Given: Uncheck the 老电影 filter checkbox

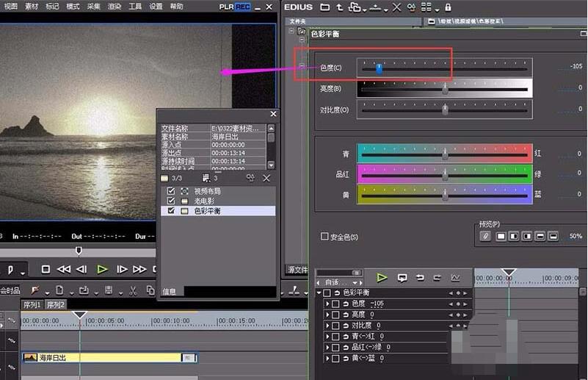Looking at the screenshot, I should pyautogui.click(x=171, y=201).
